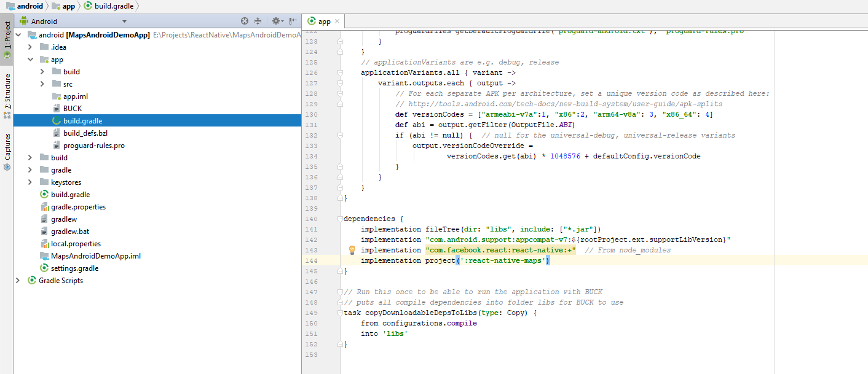Toggle the 7: Structure tool window button

click(7, 96)
